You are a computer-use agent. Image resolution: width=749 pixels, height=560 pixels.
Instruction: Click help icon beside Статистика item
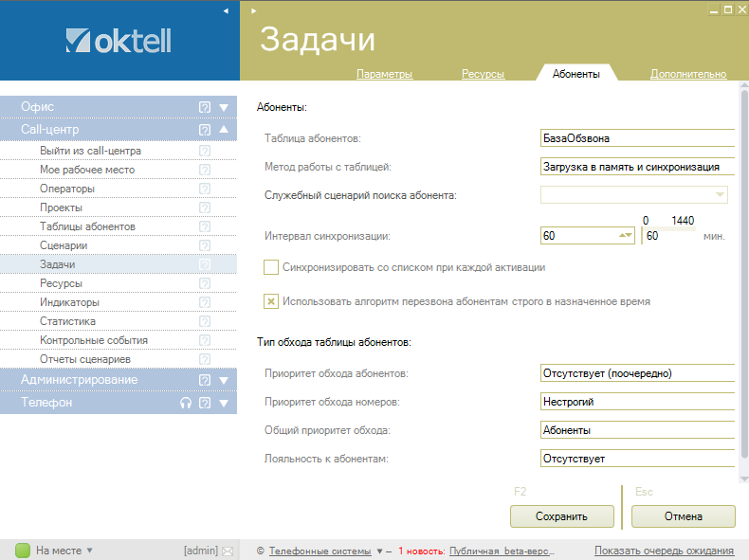click(205, 321)
